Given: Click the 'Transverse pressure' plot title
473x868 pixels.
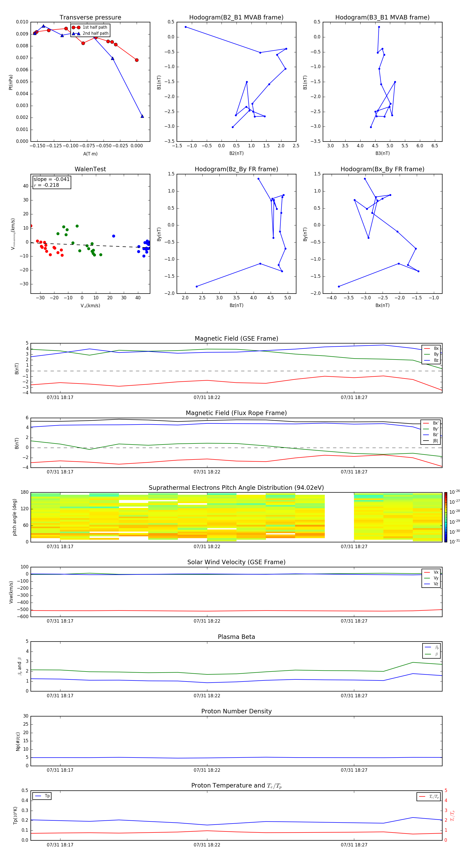Looking at the screenshot, I should pos(90,18).
